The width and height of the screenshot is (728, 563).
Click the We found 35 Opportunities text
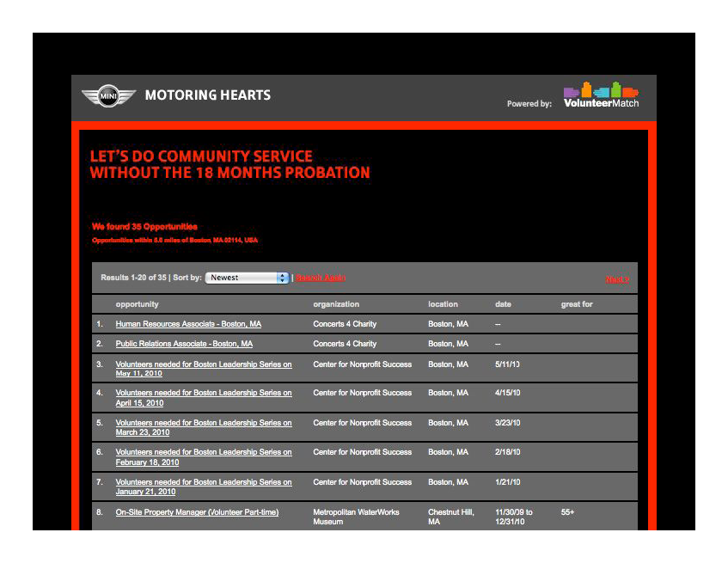point(144,227)
